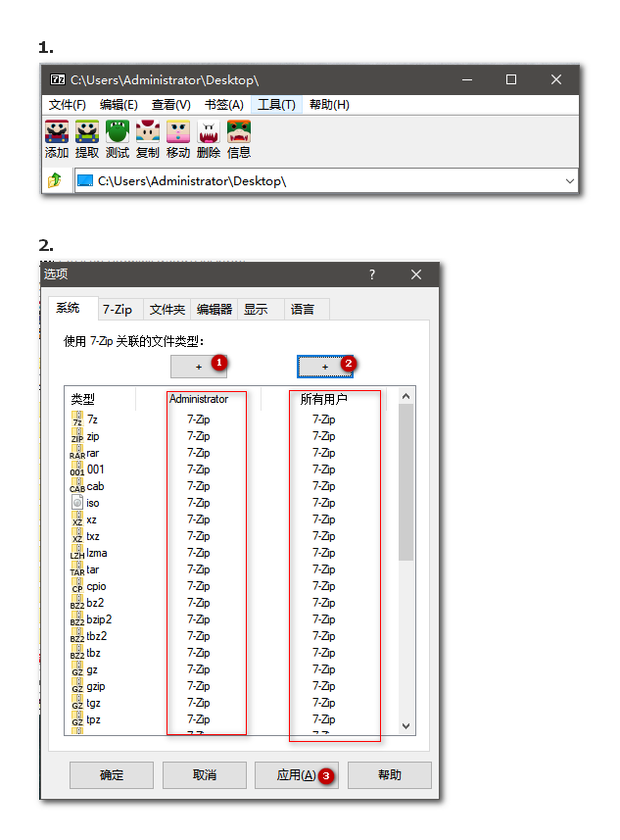Select the 7z file type icon
Image resolution: width=620 pixels, height=840 pixels.
point(77,419)
